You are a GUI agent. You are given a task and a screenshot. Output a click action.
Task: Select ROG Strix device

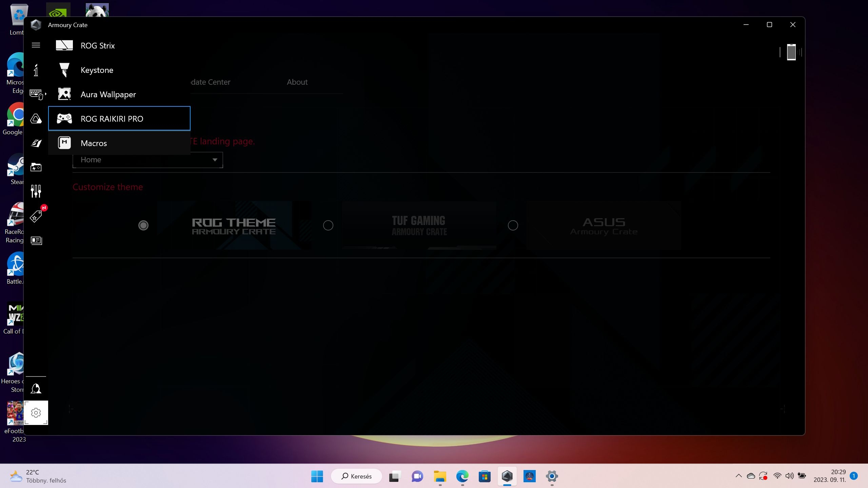[x=119, y=45]
